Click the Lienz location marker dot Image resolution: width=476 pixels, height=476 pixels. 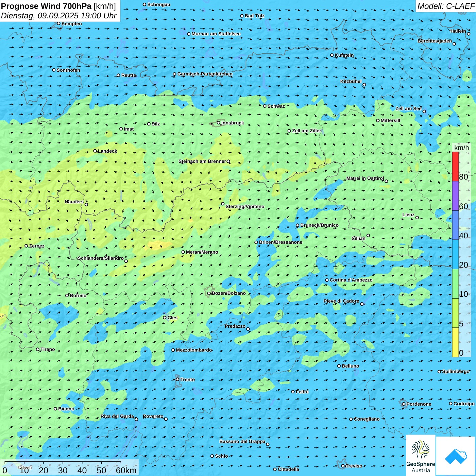click(417, 217)
